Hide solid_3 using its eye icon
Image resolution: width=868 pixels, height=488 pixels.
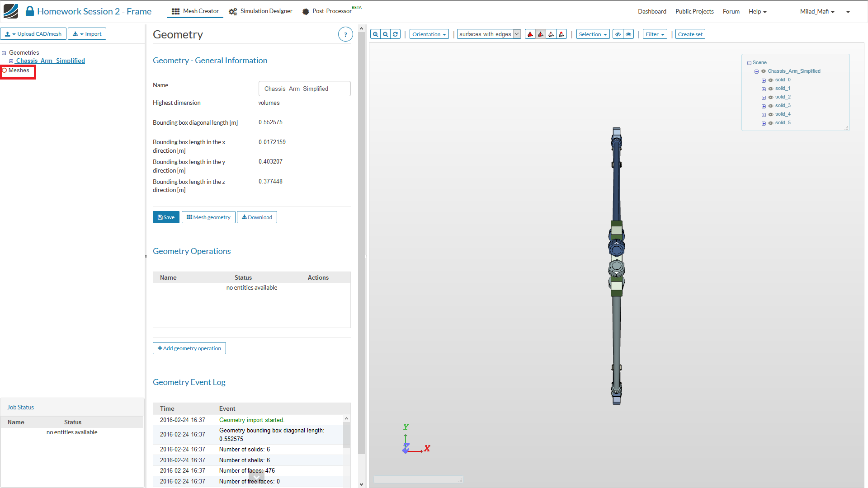(771, 106)
